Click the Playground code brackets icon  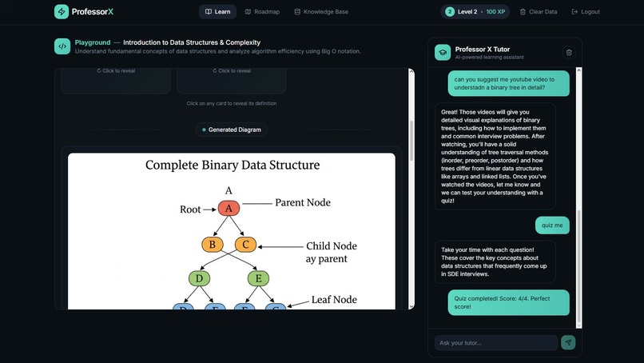pos(62,46)
